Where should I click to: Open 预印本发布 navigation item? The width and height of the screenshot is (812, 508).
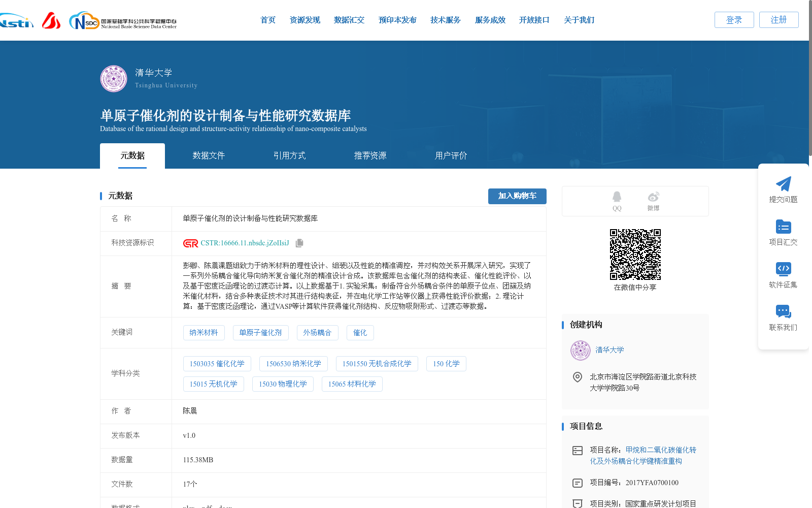[x=397, y=20]
